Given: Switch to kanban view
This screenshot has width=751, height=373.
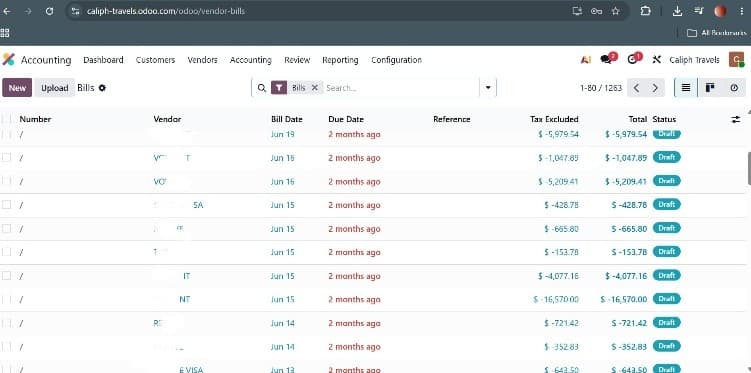Looking at the screenshot, I should (710, 88).
